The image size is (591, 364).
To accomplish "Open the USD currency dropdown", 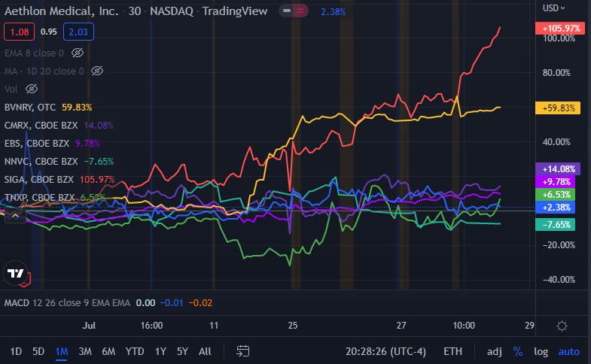I will tap(553, 8).
